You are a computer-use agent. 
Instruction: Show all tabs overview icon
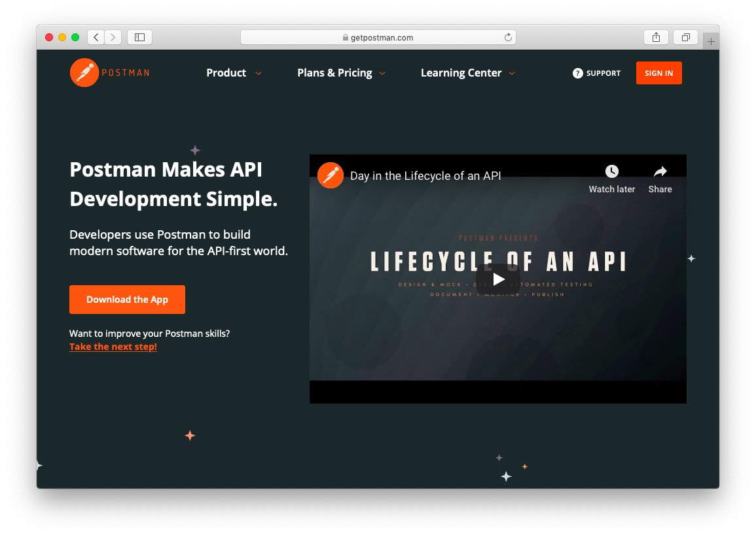685,37
